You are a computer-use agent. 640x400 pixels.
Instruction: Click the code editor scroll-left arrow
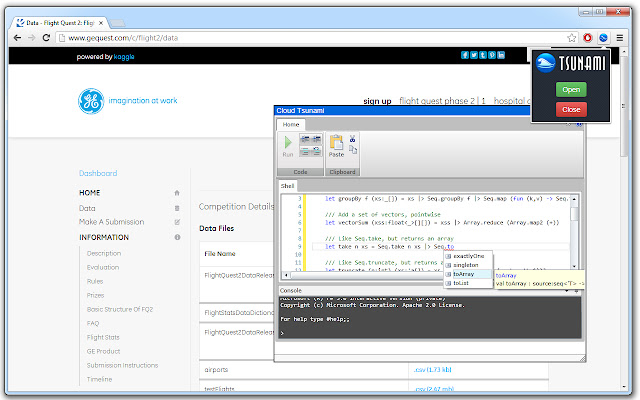(286, 276)
